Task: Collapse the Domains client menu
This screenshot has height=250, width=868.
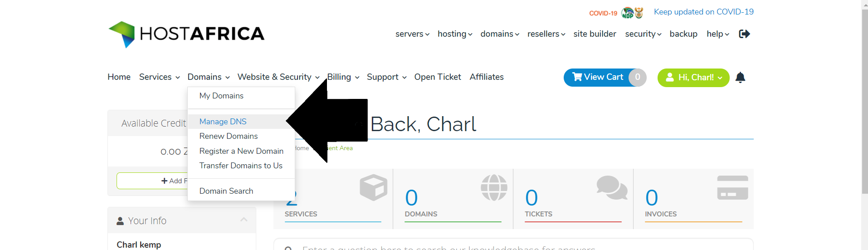Action: pyautogui.click(x=209, y=77)
